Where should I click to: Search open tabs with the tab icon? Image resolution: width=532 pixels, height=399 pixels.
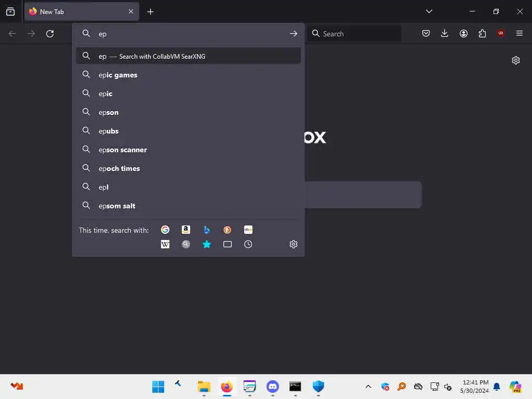pos(228,244)
